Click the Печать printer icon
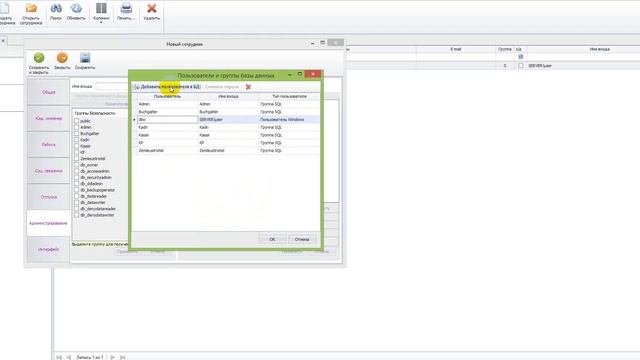 pyautogui.click(x=126, y=12)
